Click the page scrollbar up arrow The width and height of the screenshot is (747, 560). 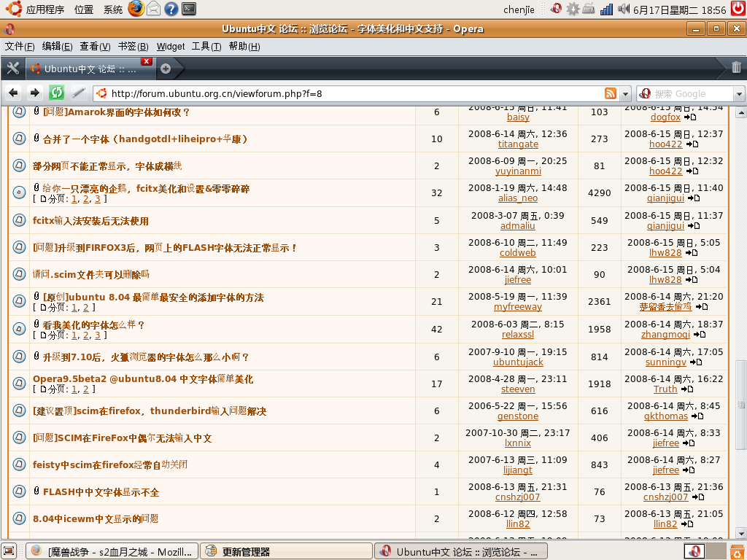(x=741, y=112)
